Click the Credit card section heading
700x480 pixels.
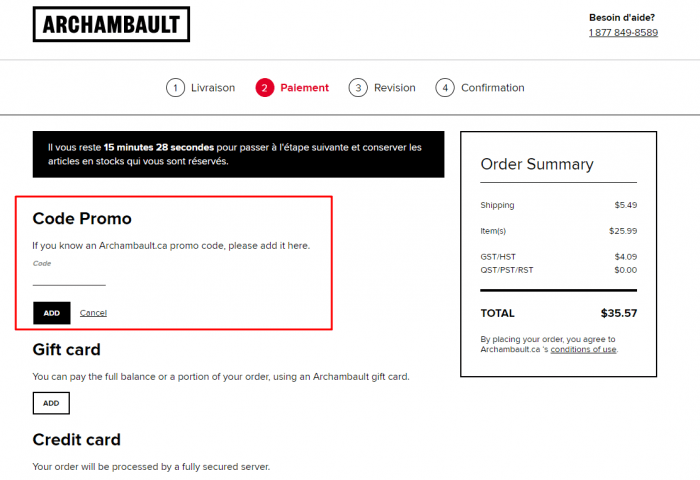(x=77, y=440)
